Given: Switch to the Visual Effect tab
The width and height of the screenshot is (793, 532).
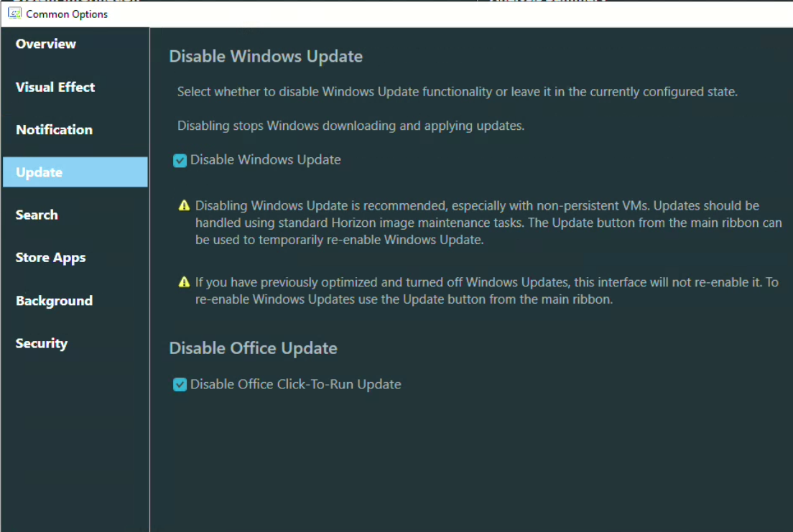Looking at the screenshot, I should [x=55, y=87].
